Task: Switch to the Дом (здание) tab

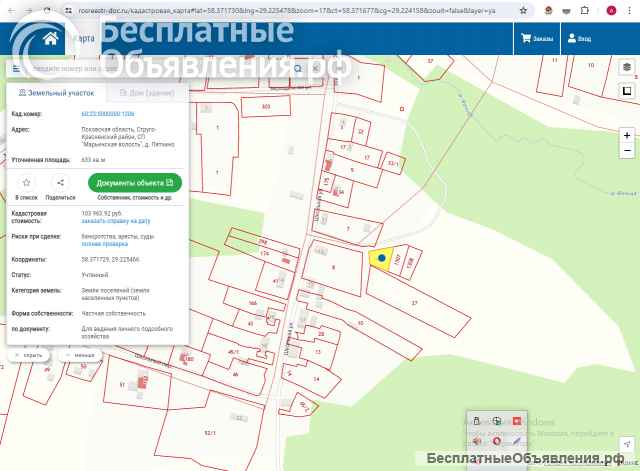Action: pyautogui.click(x=145, y=92)
